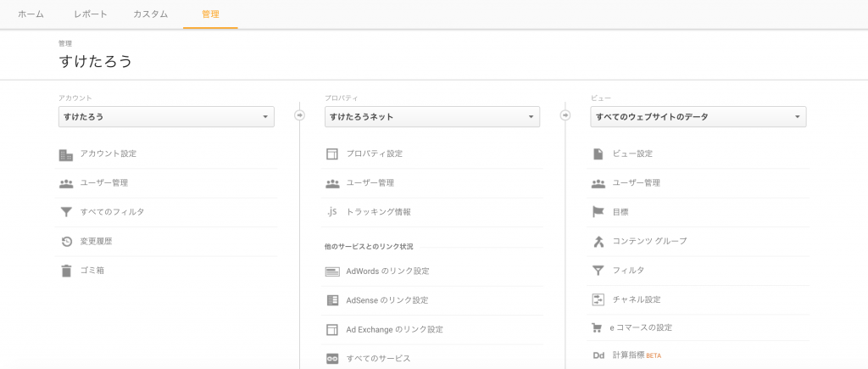Open the プロパティ dropdown すけたろうネット
Screen dimensions: 868x369
(432, 117)
